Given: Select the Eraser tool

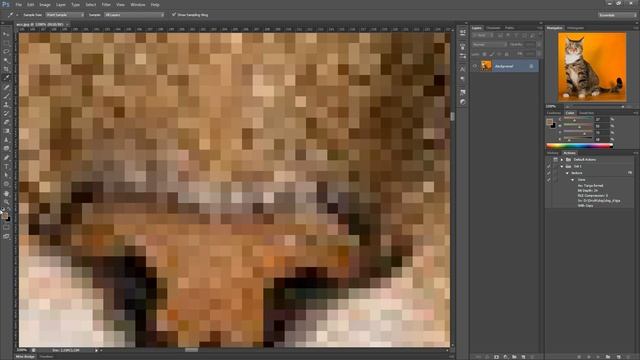Looking at the screenshot, I should tap(6, 122).
